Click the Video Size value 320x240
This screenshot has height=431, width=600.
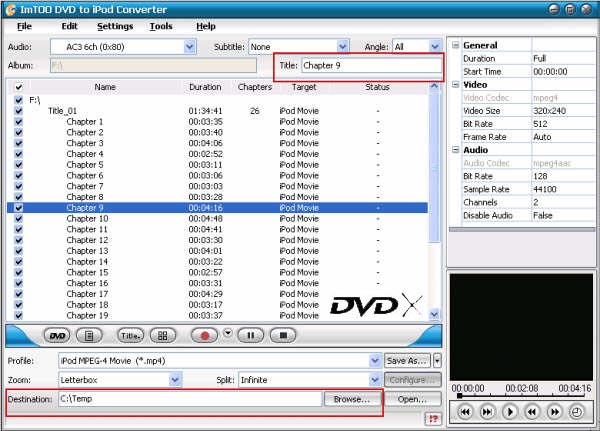pos(549,111)
